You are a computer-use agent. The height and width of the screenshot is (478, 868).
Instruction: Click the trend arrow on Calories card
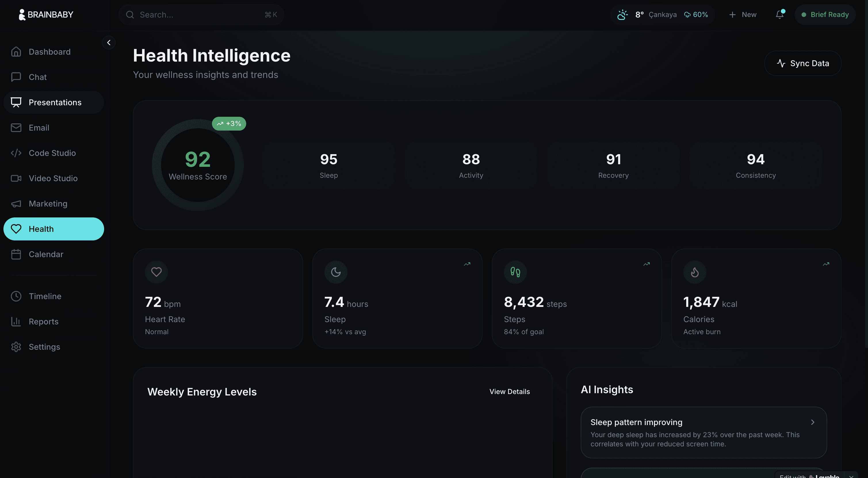tap(826, 264)
